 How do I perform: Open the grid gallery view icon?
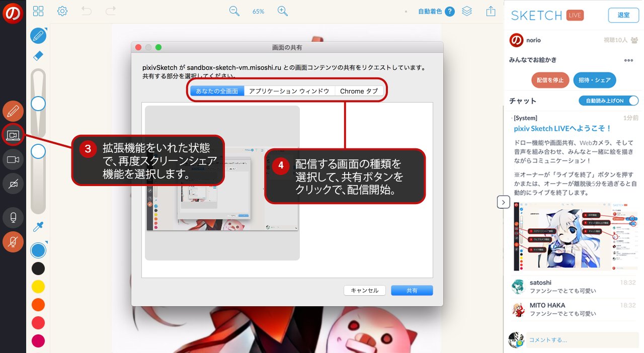(38, 11)
